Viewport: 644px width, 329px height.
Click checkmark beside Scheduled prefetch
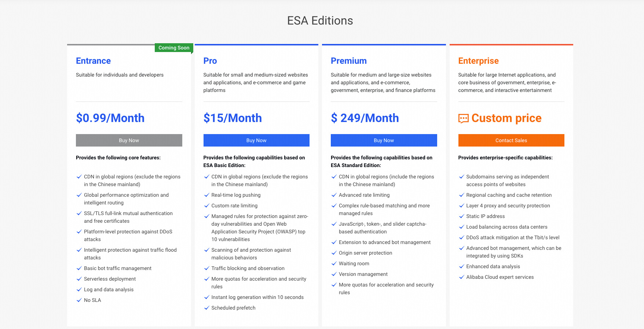[x=207, y=308]
